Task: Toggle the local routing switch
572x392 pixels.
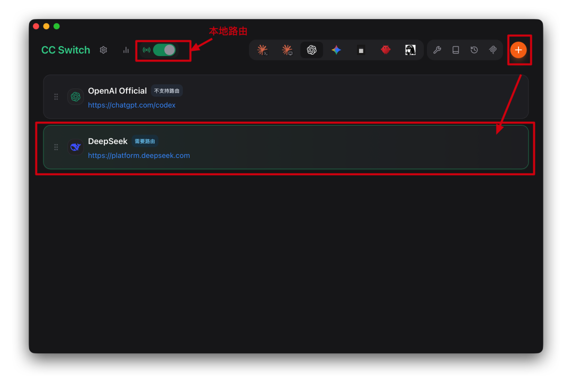Action: tap(164, 50)
